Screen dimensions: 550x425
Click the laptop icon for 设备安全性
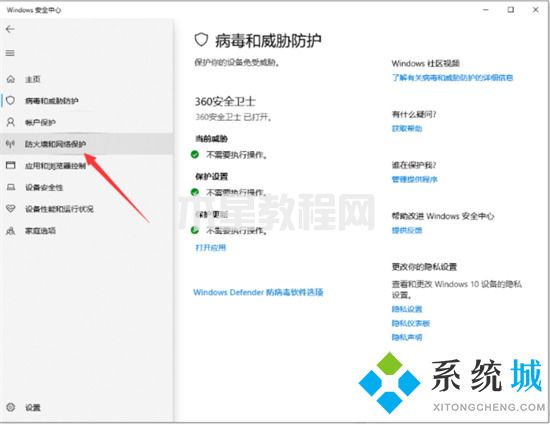tap(11, 187)
